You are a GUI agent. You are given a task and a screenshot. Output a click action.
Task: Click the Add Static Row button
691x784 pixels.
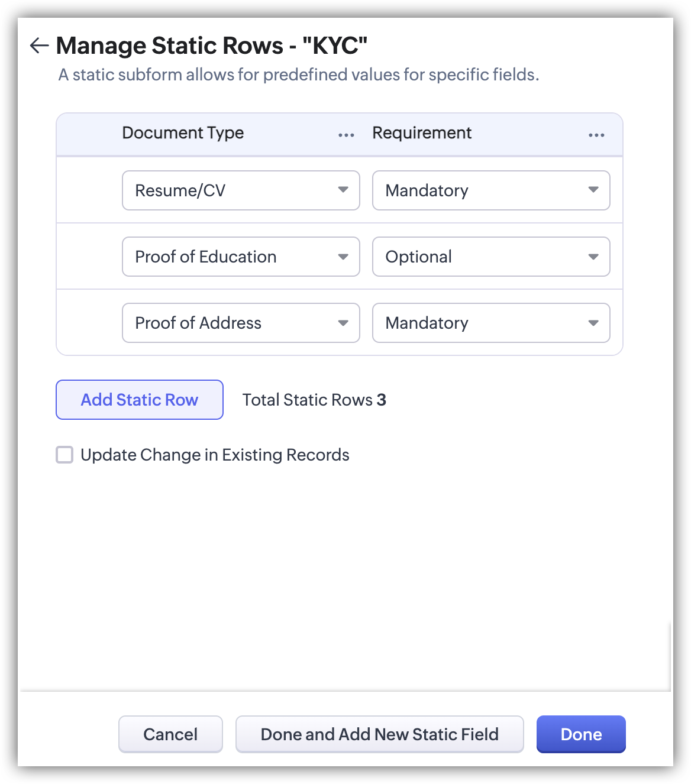coord(140,400)
